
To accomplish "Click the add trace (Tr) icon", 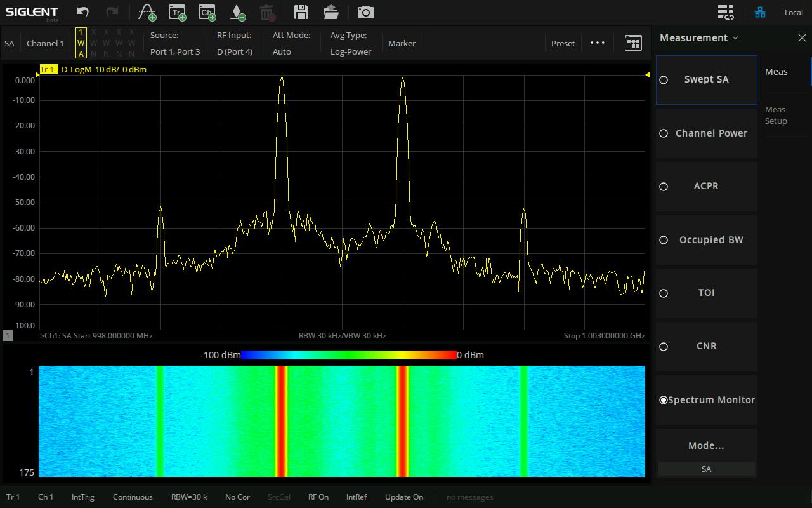I will coord(177,12).
